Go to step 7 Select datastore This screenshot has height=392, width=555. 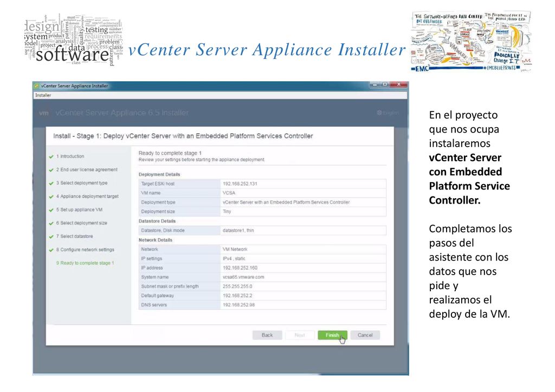click(x=74, y=237)
